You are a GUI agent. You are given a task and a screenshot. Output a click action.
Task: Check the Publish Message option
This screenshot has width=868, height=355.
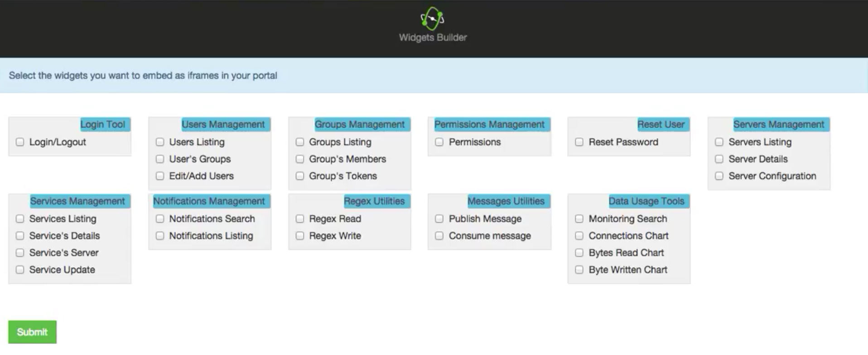(x=439, y=219)
